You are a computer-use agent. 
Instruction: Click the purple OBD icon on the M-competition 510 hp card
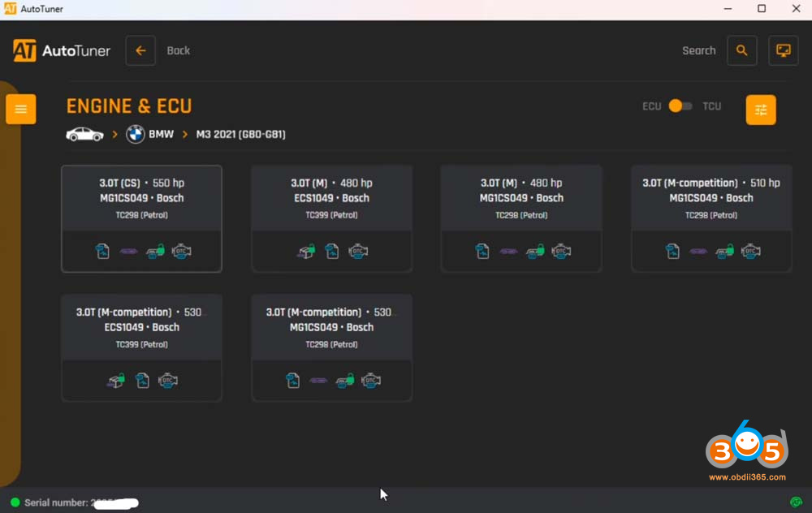coord(698,252)
